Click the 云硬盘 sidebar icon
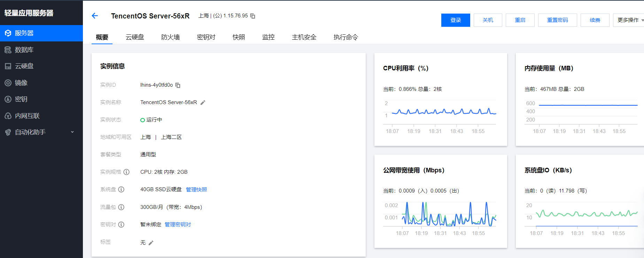 (8, 66)
